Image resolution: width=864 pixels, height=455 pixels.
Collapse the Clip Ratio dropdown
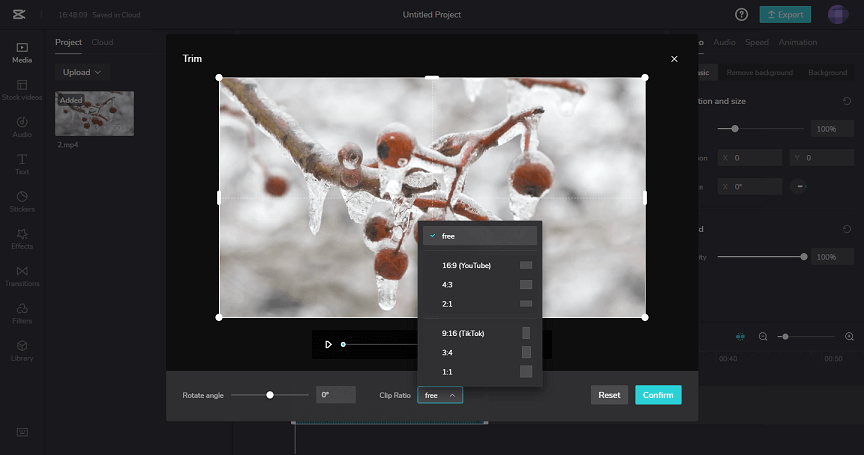440,395
